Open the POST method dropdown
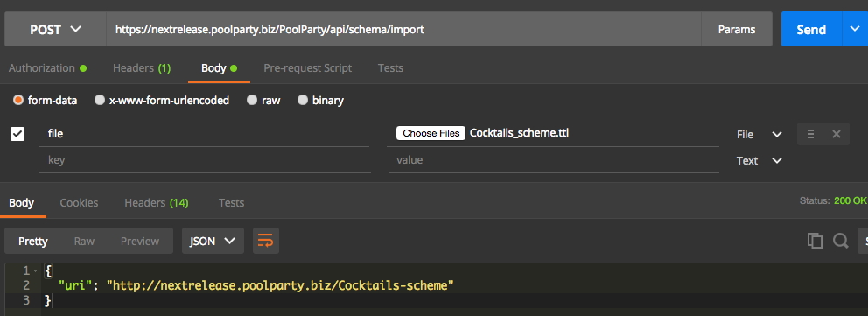The width and height of the screenshot is (868, 316). click(55, 29)
